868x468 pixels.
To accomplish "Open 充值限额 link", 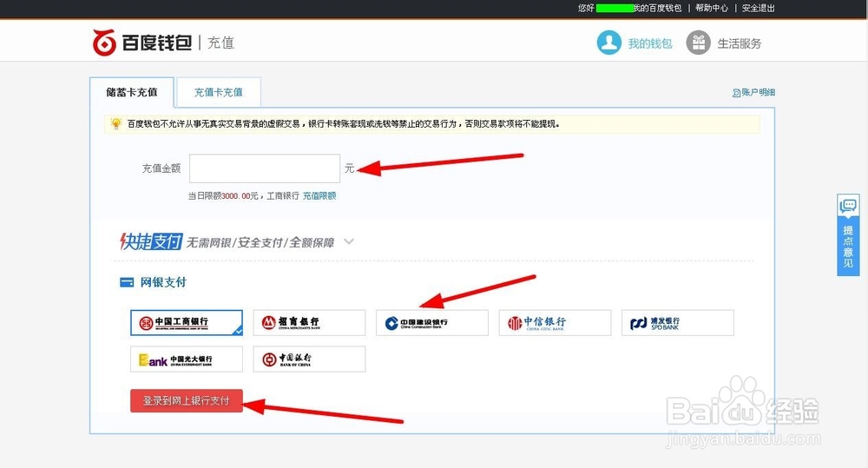I will tap(319, 196).
